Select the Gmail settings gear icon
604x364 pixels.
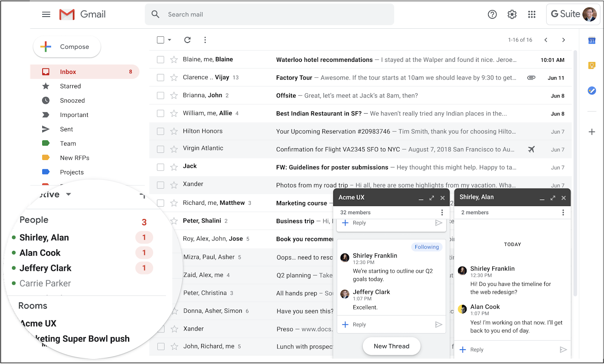click(x=512, y=14)
